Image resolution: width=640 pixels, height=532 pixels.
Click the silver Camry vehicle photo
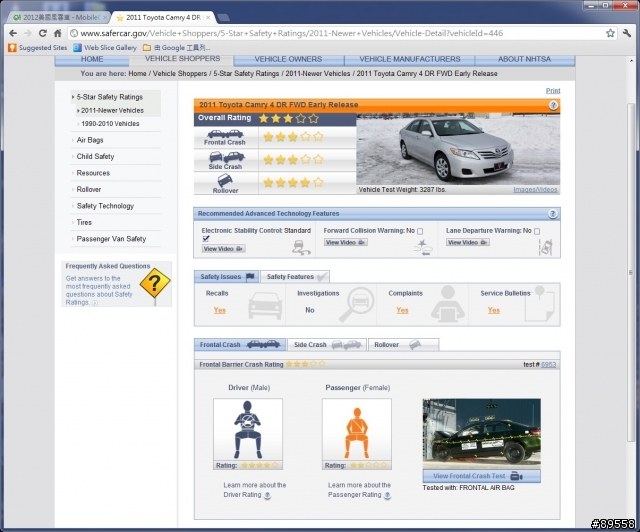[458, 149]
